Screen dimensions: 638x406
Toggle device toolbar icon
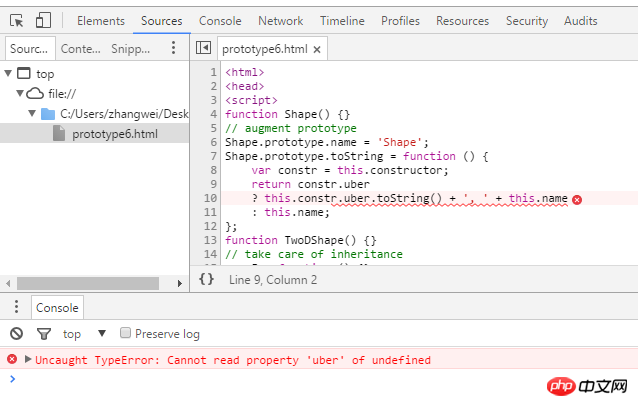click(x=43, y=20)
